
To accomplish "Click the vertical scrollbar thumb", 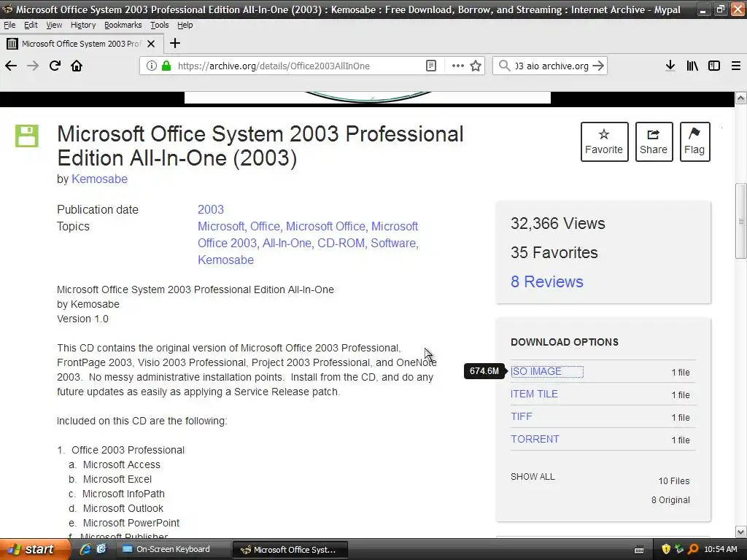I will coord(741,221).
